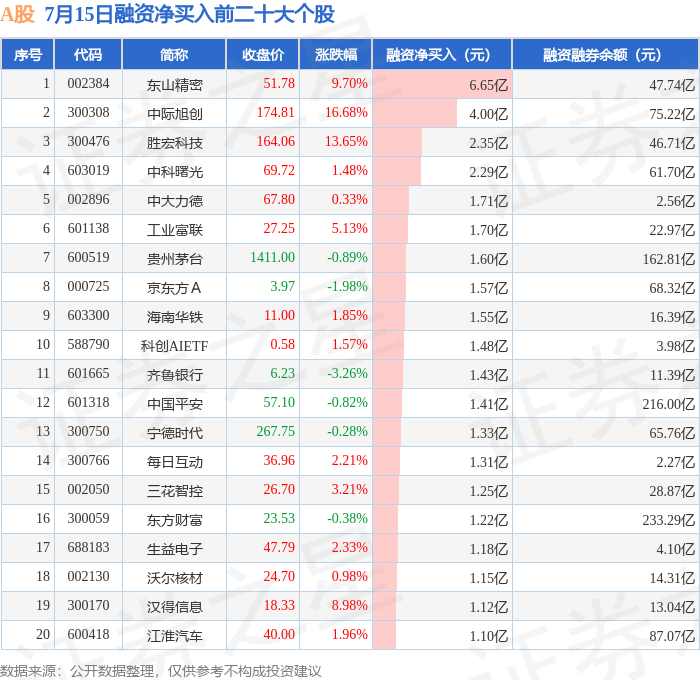Viewport: 700px width, 680px height.
Task: Click closing price 0.58
Action: tap(283, 345)
